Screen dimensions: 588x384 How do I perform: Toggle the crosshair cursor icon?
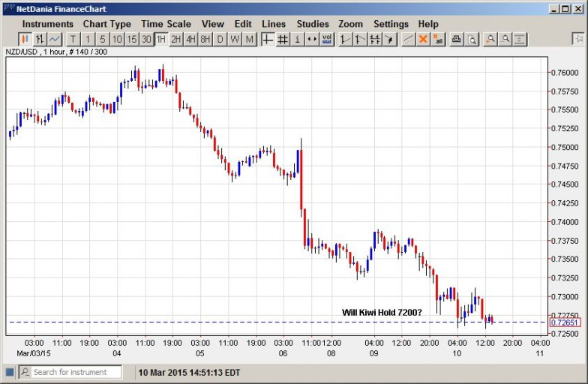pyautogui.click(x=267, y=39)
